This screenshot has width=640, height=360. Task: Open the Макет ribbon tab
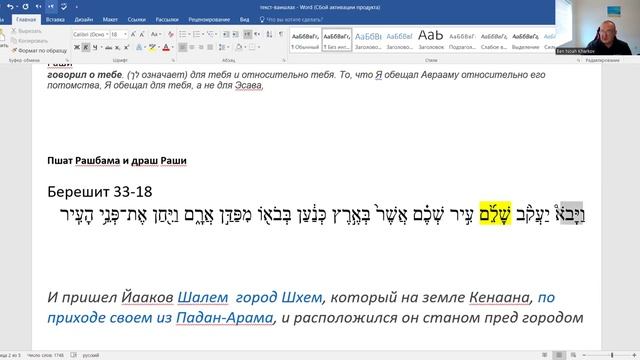110,20
